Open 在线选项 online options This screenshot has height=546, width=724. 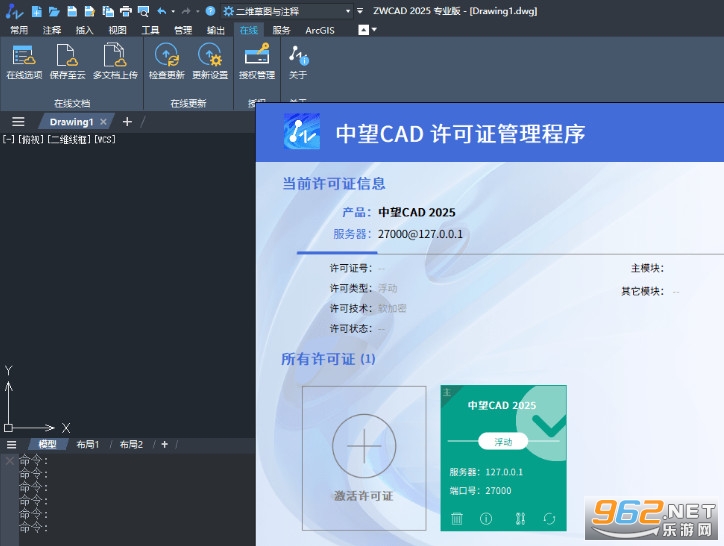[24, 61]
